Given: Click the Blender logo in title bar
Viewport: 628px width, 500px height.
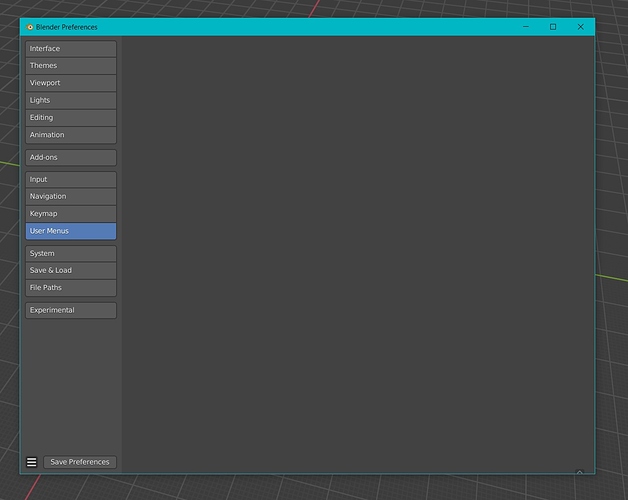Looking at the screenshot, I should [x=30, y=27].
